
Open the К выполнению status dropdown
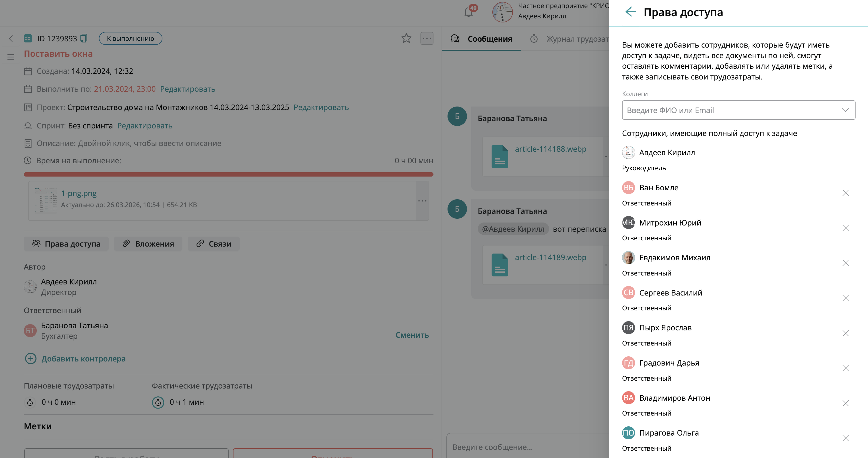pos(131,38)
